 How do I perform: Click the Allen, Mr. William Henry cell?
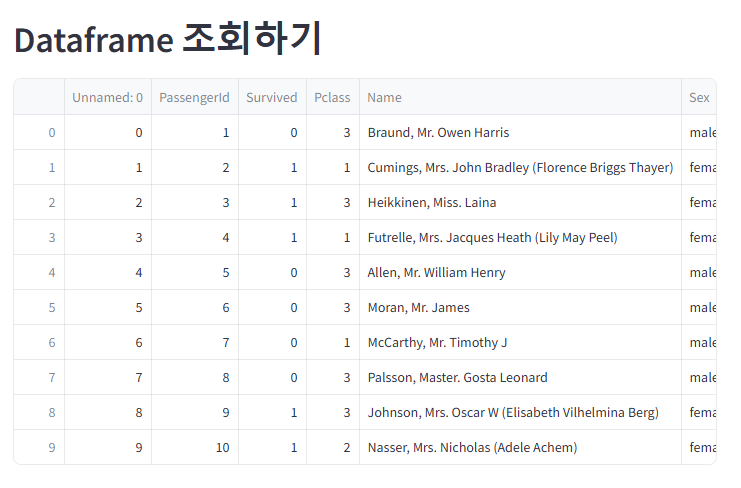click(x=520, y=272)
